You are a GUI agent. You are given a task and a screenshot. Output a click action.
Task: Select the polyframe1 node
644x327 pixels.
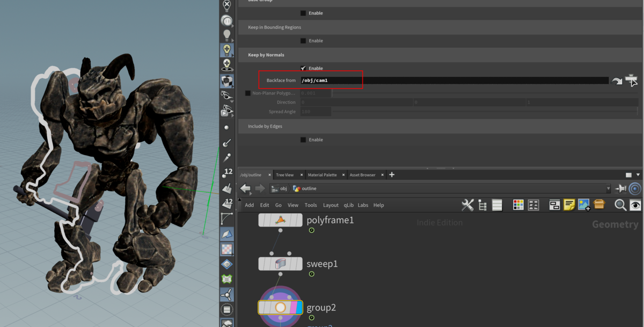tap(281, 220)
